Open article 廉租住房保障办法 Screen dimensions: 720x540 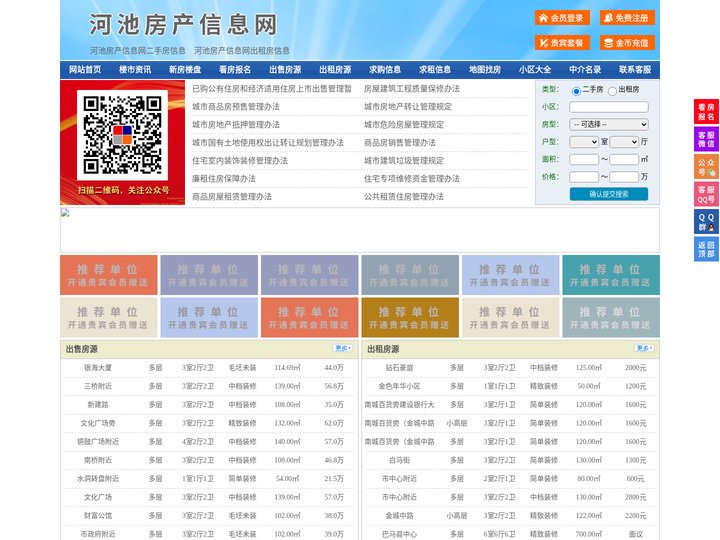[224, 179]
